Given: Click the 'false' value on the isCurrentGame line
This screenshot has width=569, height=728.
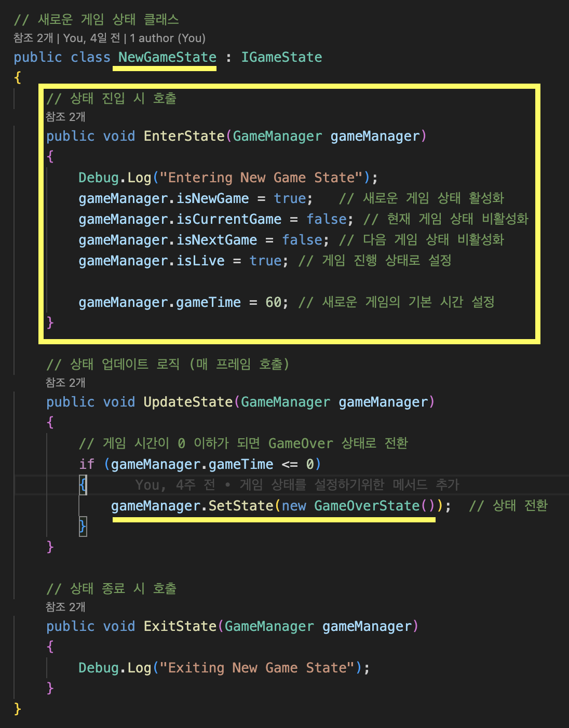Looking at the screenshot, I should pos(326,219).
